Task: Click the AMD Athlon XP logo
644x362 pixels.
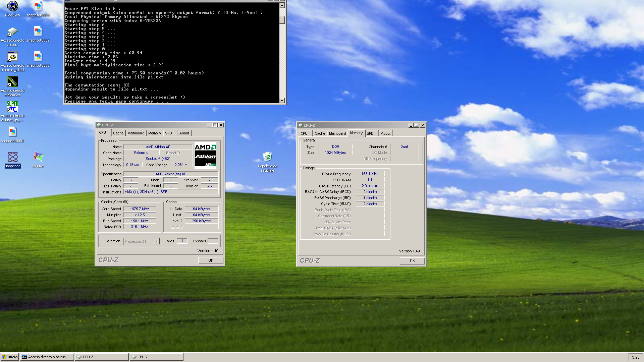Action: coord(205,155)
